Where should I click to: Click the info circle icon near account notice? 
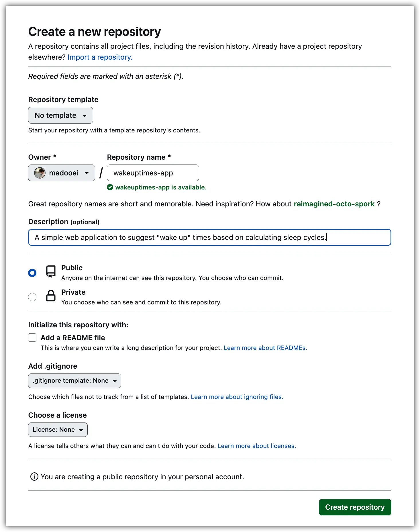pos(34,477)
